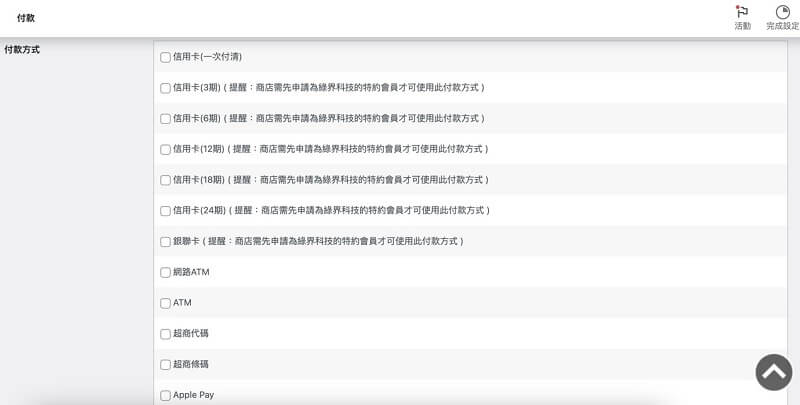Tick the 信用卡(6期) checkbox
The image size is (800, 405).
click(165, 118)
